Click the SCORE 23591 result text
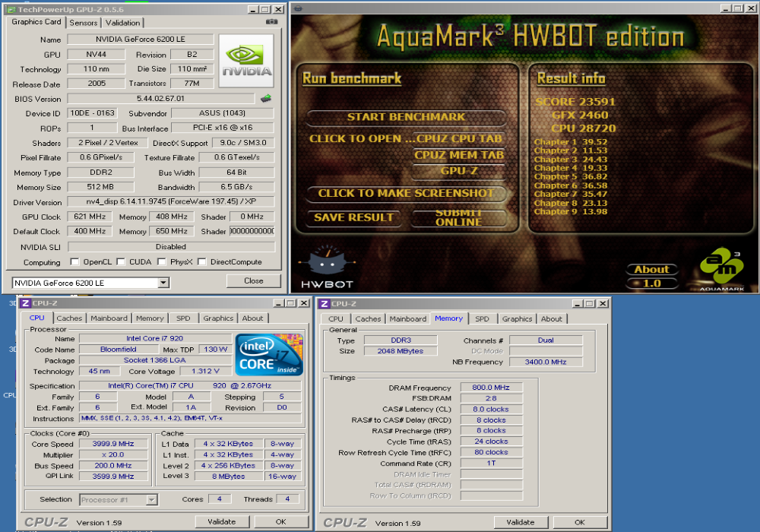 pyautogui.click(x=575, y=102)
